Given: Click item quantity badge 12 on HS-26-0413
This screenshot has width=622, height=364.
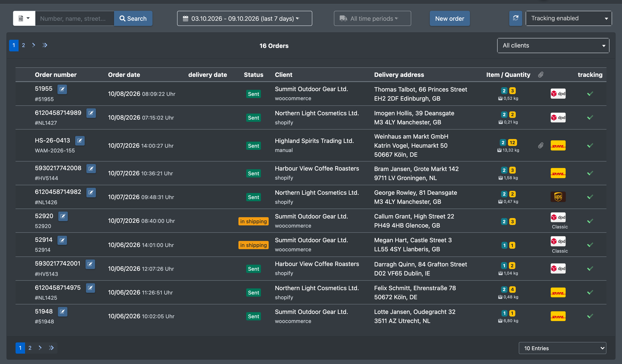Looking at the screenshot, I should (512, 143).
